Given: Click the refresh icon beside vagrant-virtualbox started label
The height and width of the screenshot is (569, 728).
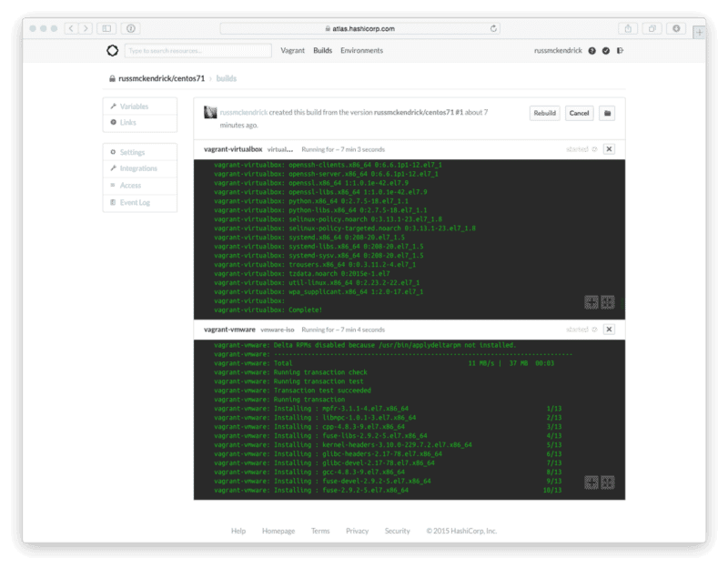Looking at the screenshot, I should point(594,149).
